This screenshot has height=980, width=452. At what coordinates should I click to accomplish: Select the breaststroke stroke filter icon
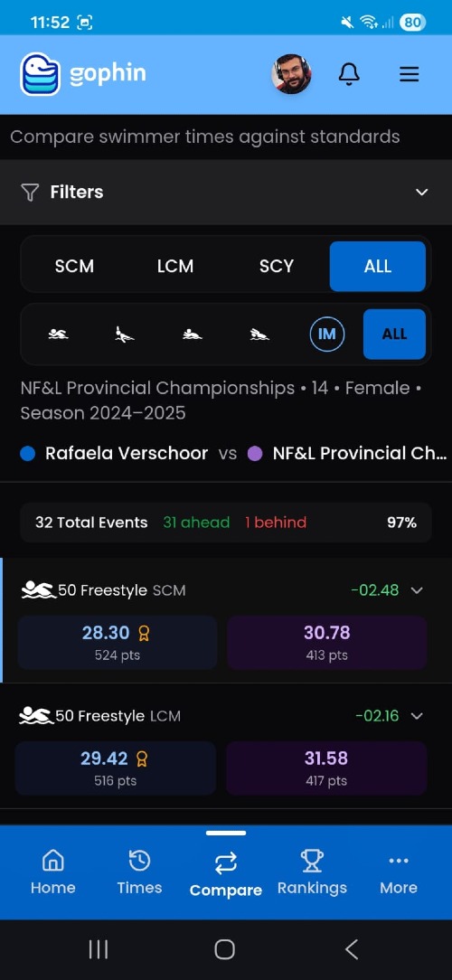coord(192,335)
